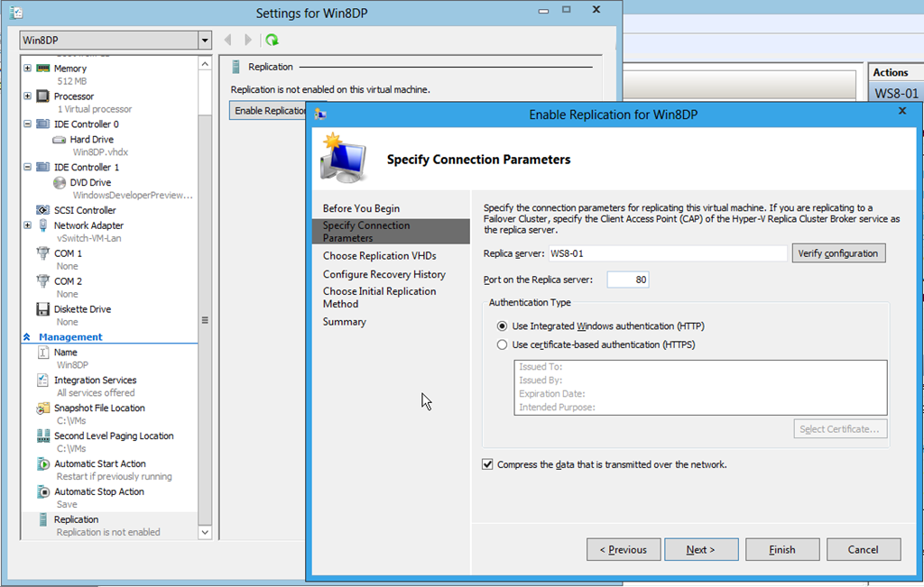Close the Enable Replication wizard
The width and height of the screenshot is (924, 587).
click(x=902, y=111)
